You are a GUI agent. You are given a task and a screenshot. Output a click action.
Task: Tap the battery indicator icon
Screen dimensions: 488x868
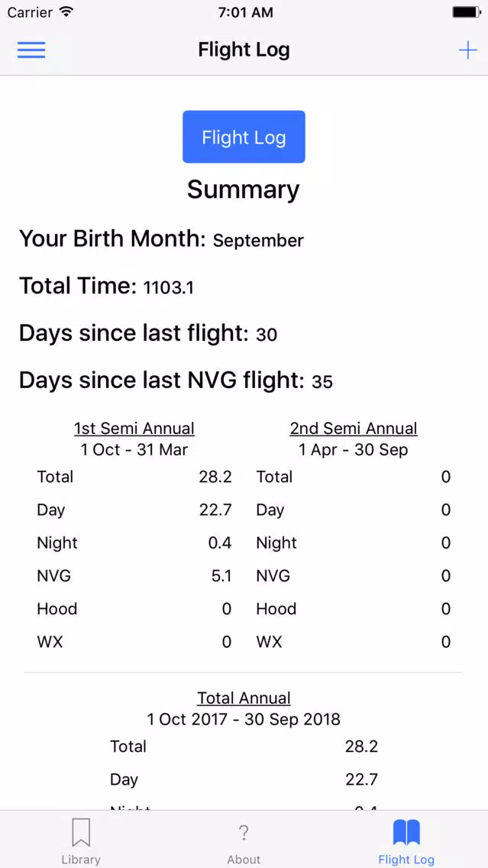click(466, 12)
